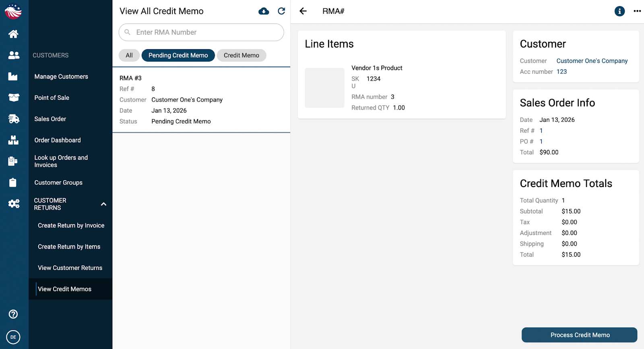644x349 pixels.
Task: Open the Customers people icon
Action: [x=14, y=55]
